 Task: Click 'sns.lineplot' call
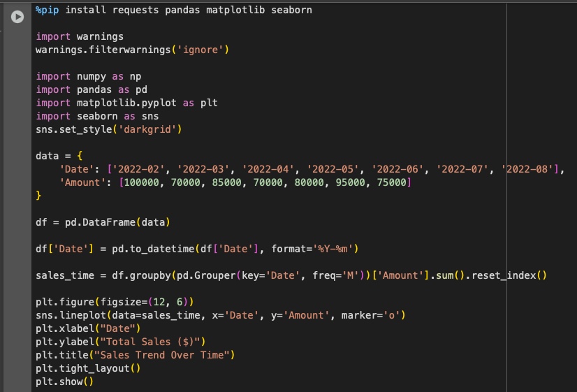[71, 315]
